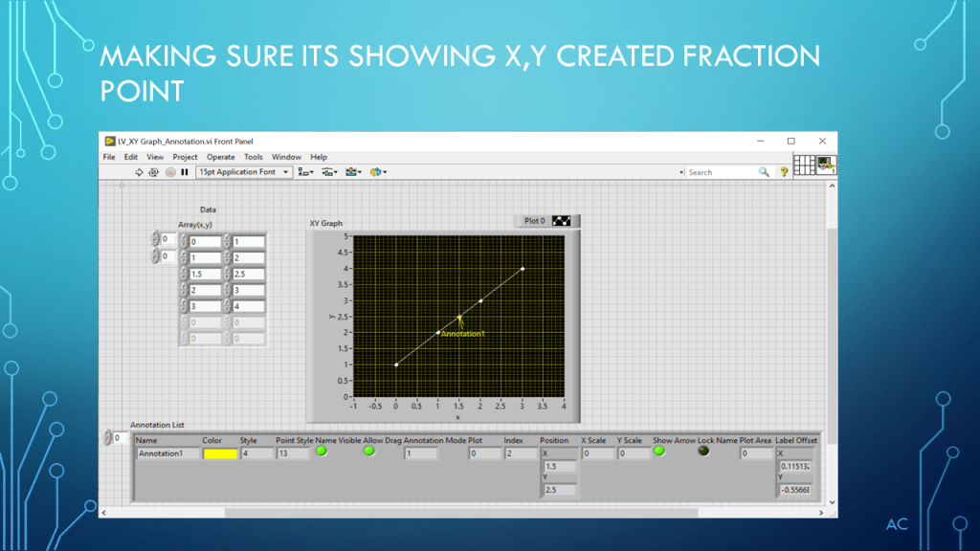This screenshot has height=551, width=980.
Task: Click the Abort Execution stop button
Action: (x=169, y=172)
